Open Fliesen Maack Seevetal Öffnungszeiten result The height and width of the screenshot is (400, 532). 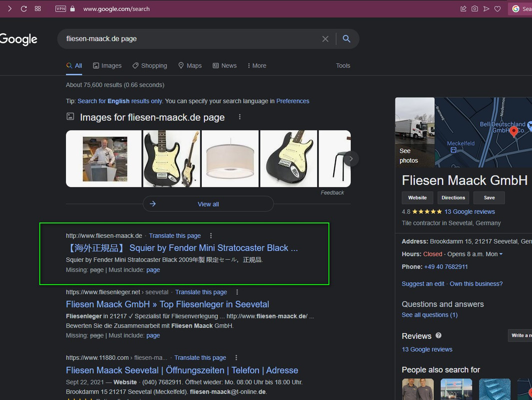click(182, 370)
